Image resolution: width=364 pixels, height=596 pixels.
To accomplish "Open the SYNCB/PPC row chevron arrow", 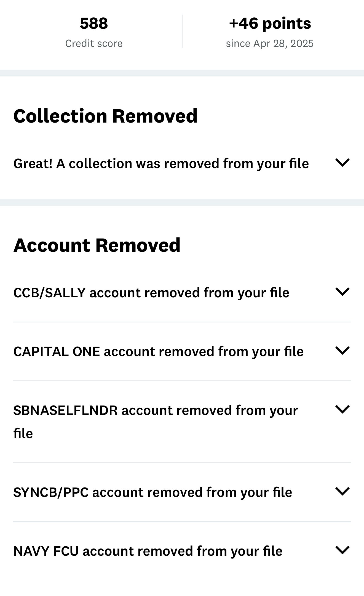I will [x=342, y=491].
